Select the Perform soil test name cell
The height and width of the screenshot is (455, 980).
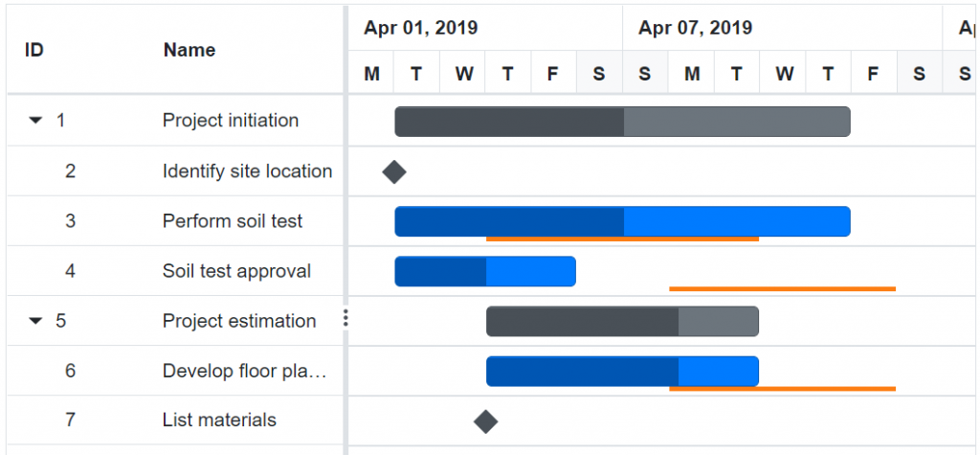click(x=233, y=221)
